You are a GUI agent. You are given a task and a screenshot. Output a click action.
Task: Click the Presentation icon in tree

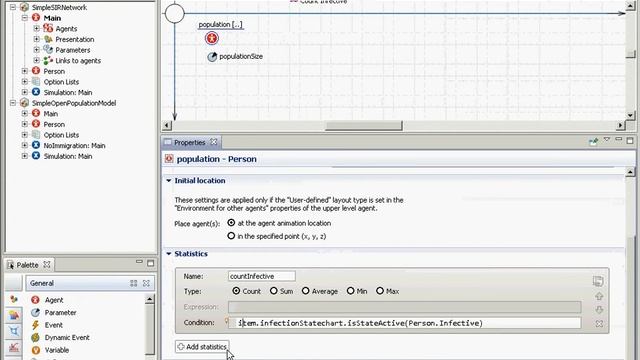(x=48, y=39)
